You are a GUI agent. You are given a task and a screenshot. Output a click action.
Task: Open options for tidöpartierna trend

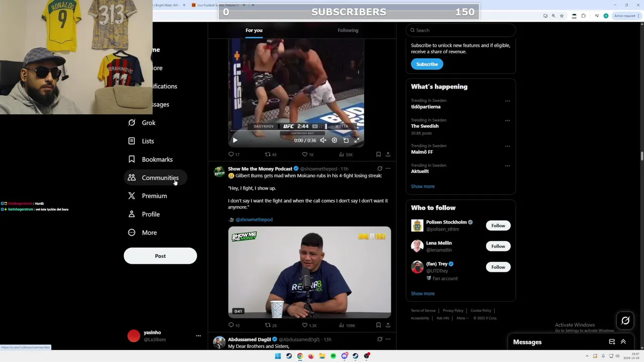pyautogui.click(x=507, y=101)
